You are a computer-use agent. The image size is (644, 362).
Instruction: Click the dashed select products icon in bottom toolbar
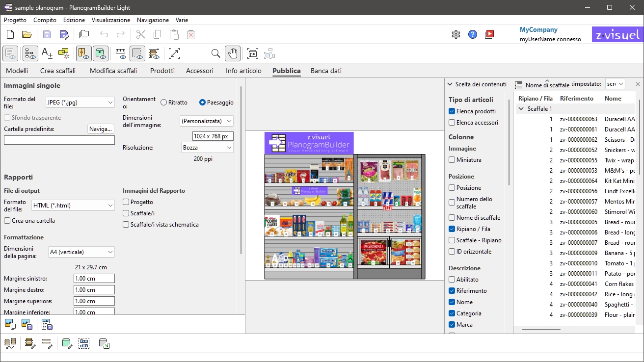[84, 343]
